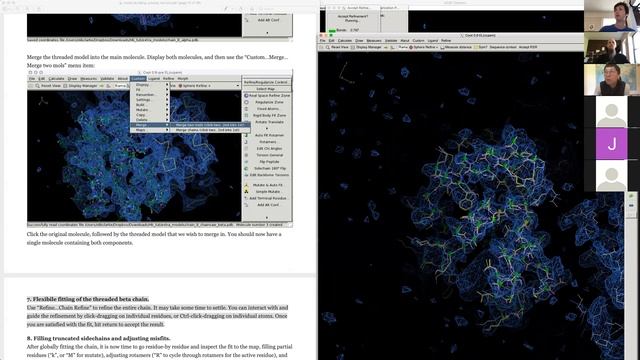640x360 pixels.
Task: Click Frame button in live Coot toolbar
Action: [x=403, y=47]
